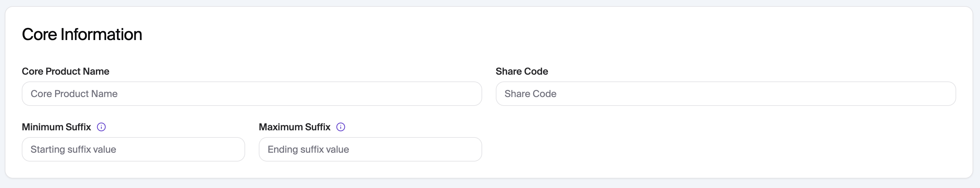980x188 pixels.
Task: Click the 'Core Information' section heading
Action: tap(82, 35)
